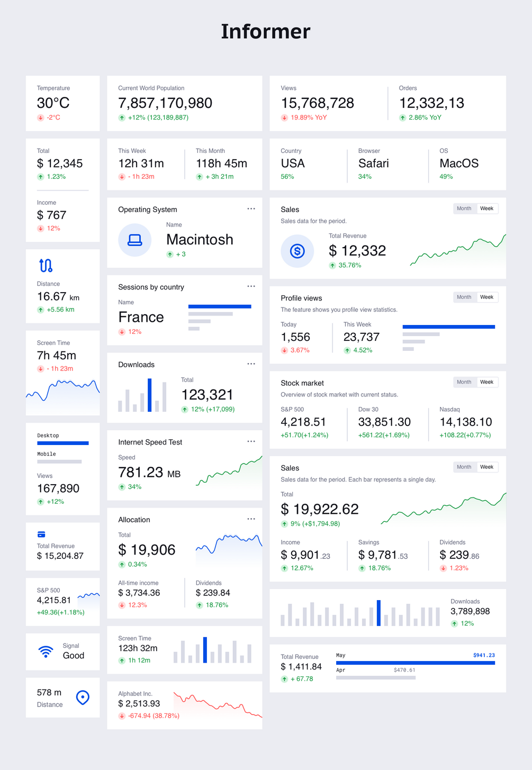Click the Alphabet Inc. red line chart

click(x=218, y=705)
